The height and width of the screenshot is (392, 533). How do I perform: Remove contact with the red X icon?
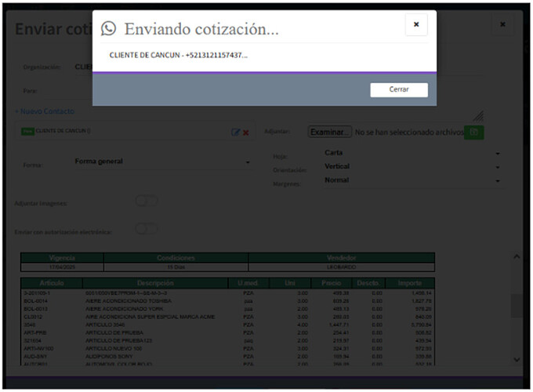tap(246, 132)
